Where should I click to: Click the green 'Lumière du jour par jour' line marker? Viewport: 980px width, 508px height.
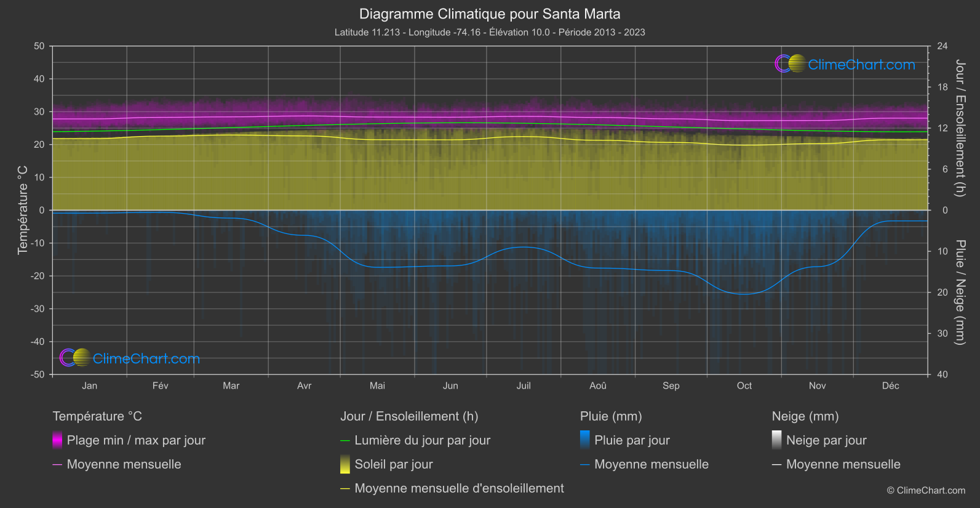(345, 440)
